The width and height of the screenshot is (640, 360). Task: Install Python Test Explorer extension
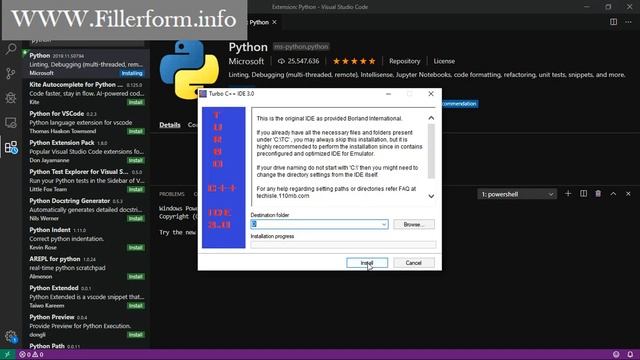click(136, 189)
